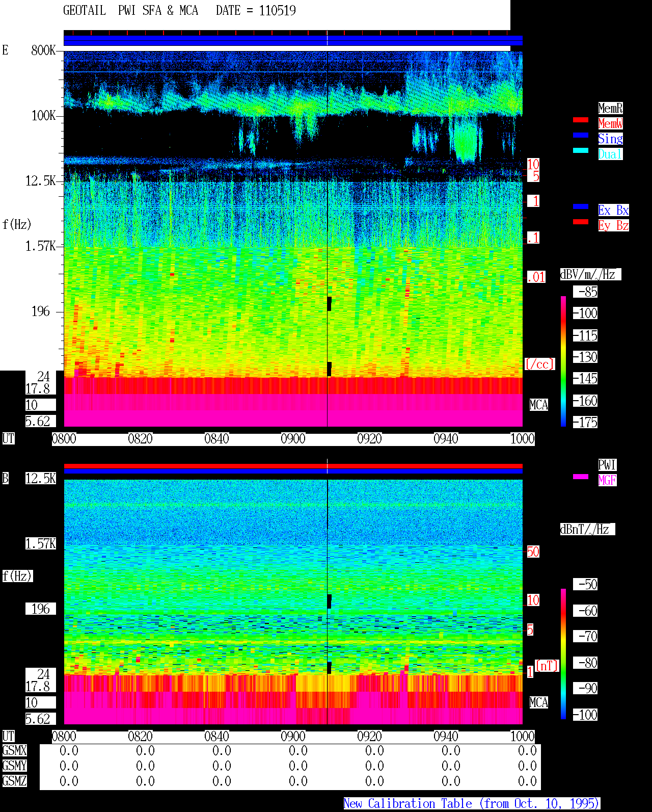The image size is (652, 812).
Task: Click the magenta MGF legend swatch
Action: [581, 477]
